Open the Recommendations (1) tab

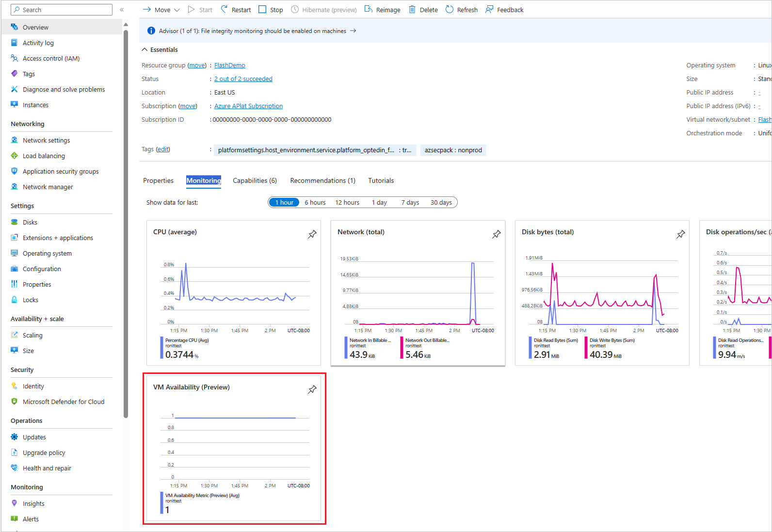[x=322, y=180]
